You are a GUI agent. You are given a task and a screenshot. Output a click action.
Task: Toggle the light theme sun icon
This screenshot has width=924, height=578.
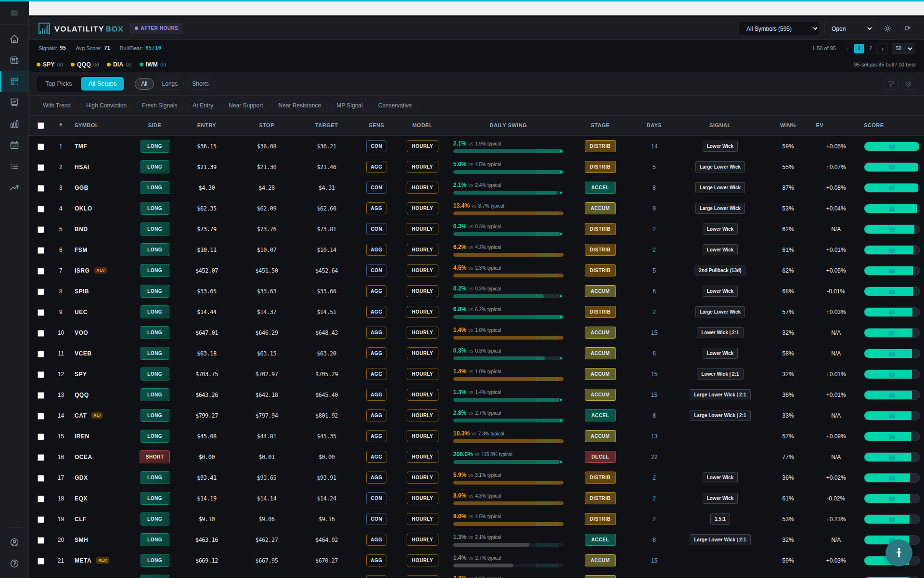click(x=887, y=28)
